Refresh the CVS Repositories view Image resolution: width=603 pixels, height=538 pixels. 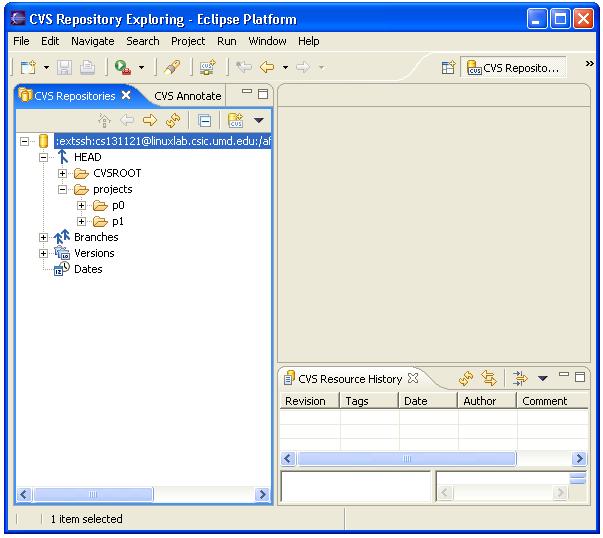[173, 120]
